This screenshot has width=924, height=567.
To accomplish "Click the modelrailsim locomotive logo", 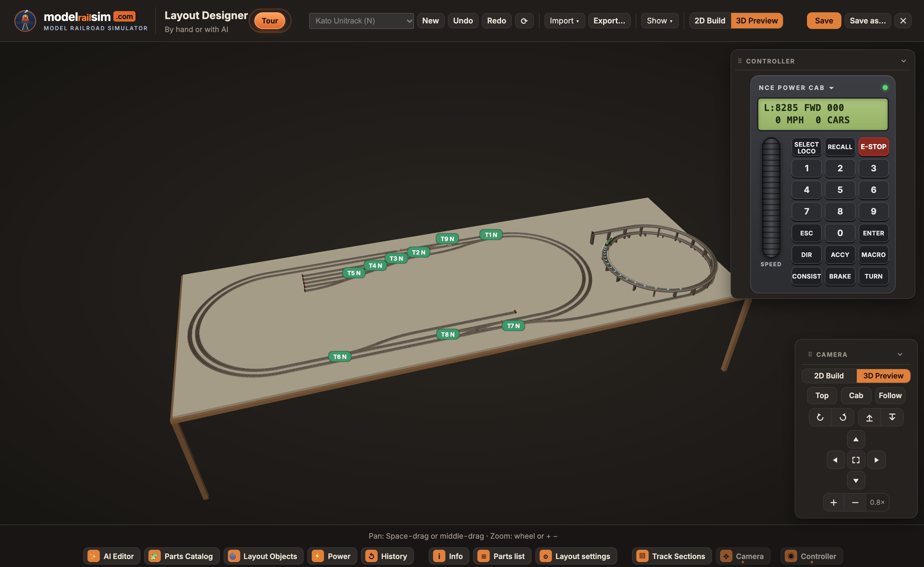I will [x=25, y=21].
